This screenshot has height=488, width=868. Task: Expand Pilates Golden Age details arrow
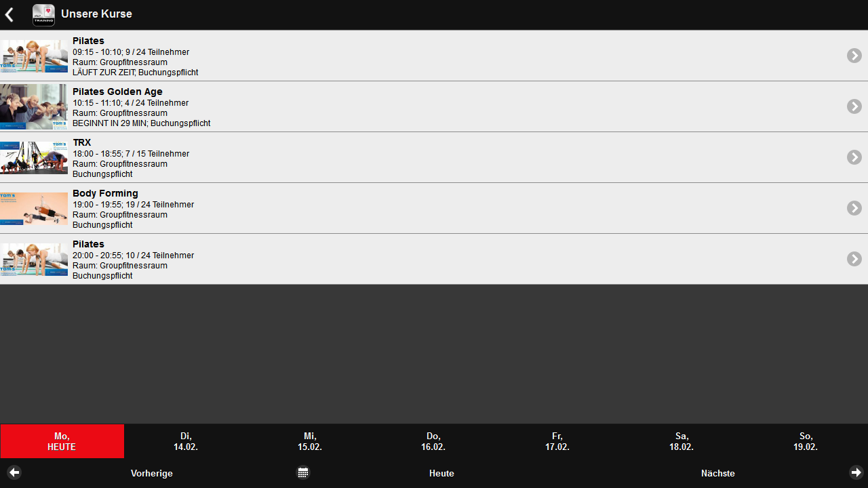(854, 106)
